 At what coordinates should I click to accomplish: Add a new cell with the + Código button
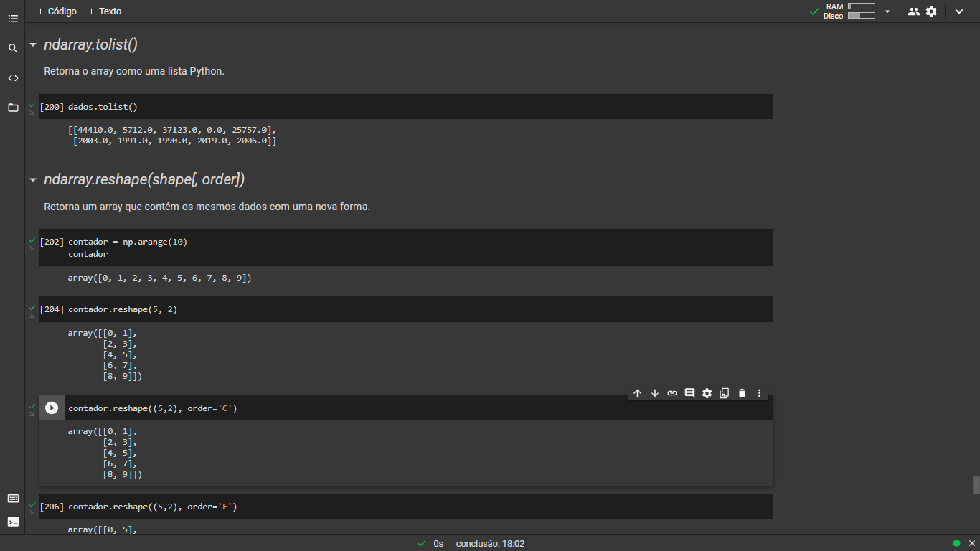point(57,11)
